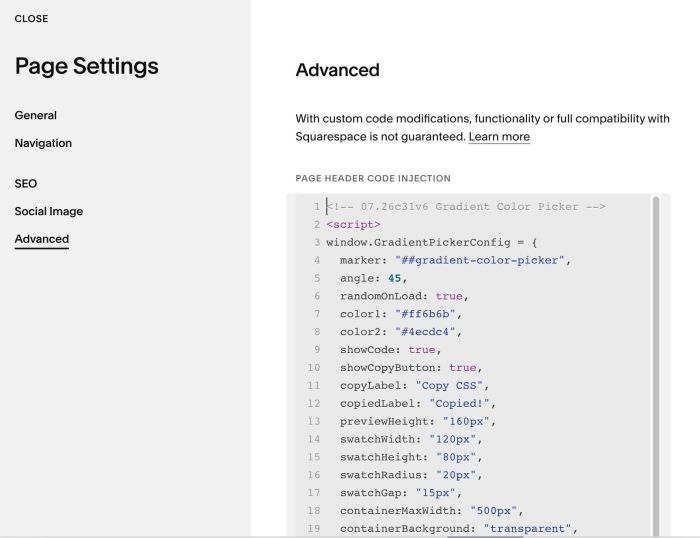The height and width of the screenshot is (538, 700).
Task: Open the General settings tab
Action: (36, 115)
